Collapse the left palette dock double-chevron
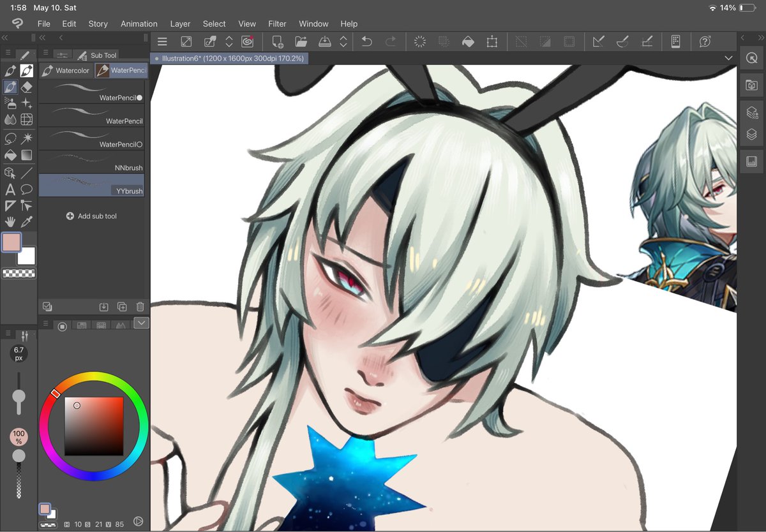Viewport: 766px width, 532px height. pos(5,38)
